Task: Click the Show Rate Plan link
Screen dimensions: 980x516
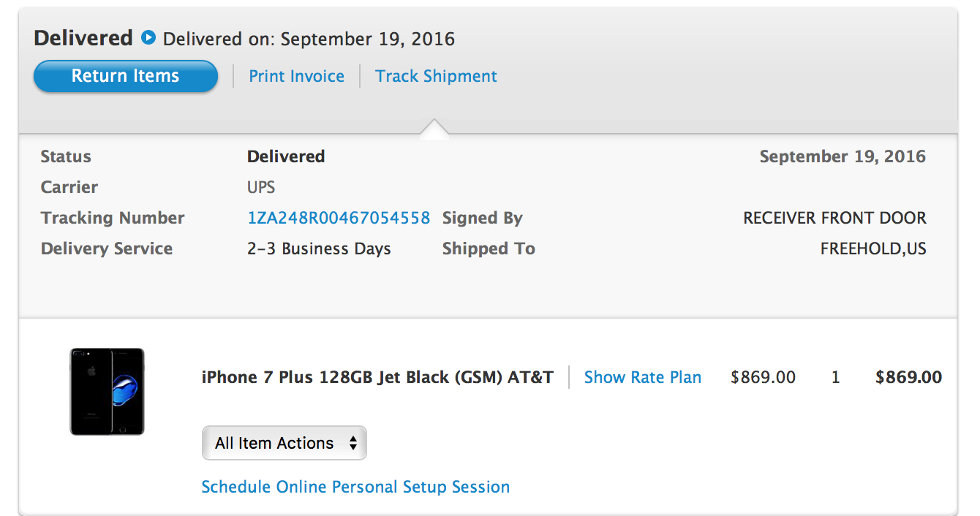Action: click(x=643, y=377)
